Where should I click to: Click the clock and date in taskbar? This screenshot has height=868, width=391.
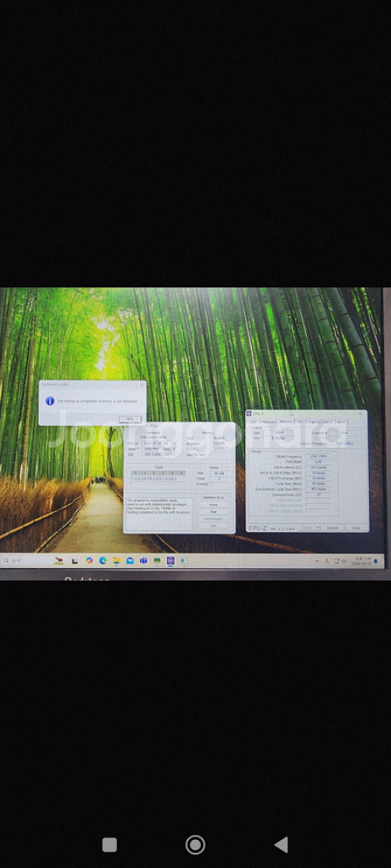364,561
